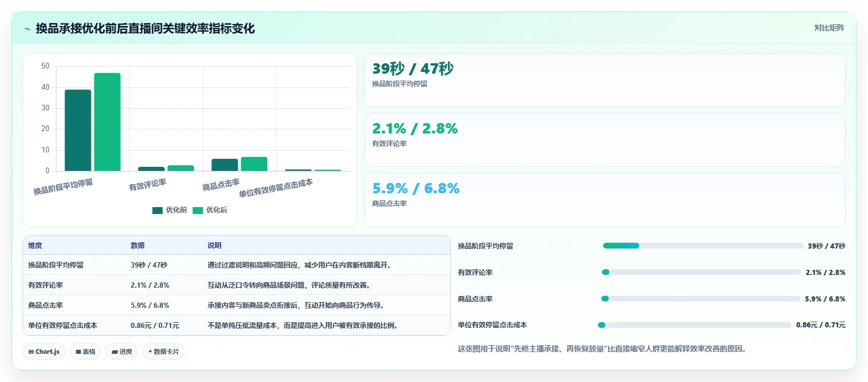Click the 优化前 bar for 商品点击率
Viewport: 868px width, 382px height.
click(x=225, y=165)
